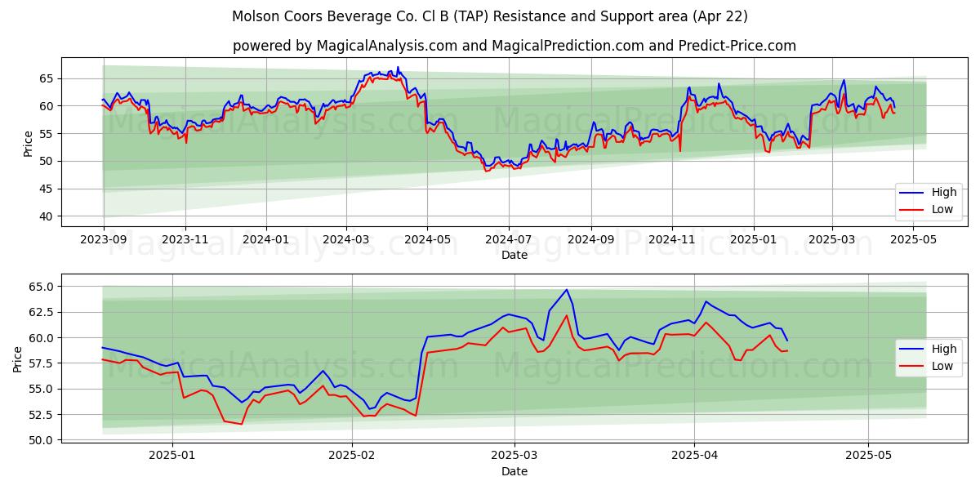Click the '57.5' y-axis tick in the bottom chart
This screenshot has height=490, width=980.
tap(41, 363)
